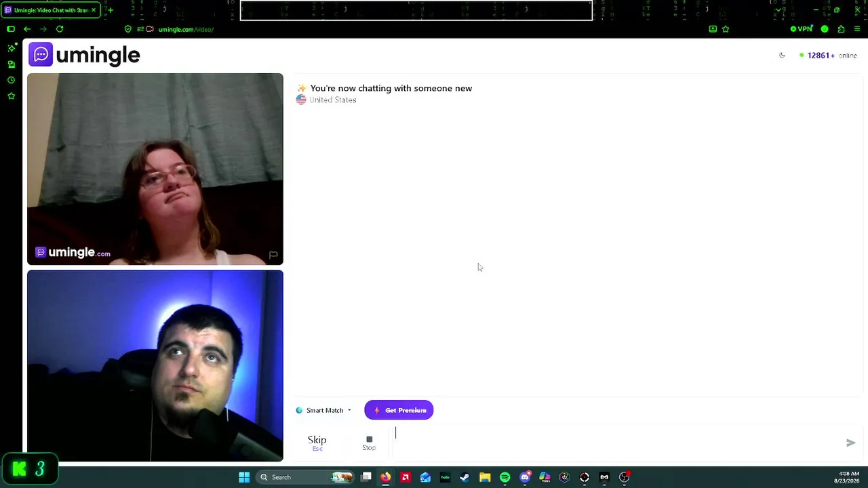Open a new browser tab
Viewport: 868px width, 488px height.
click(x=110, y=10)
